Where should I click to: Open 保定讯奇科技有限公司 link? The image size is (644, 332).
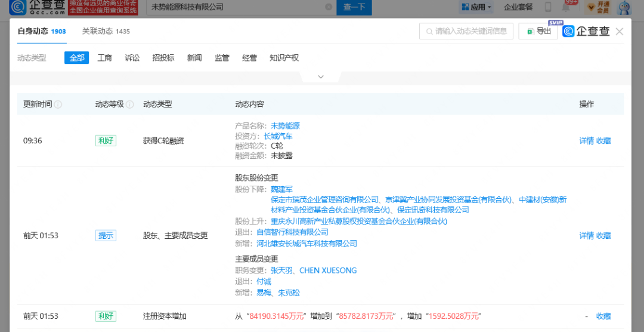(x=434, y=210)
